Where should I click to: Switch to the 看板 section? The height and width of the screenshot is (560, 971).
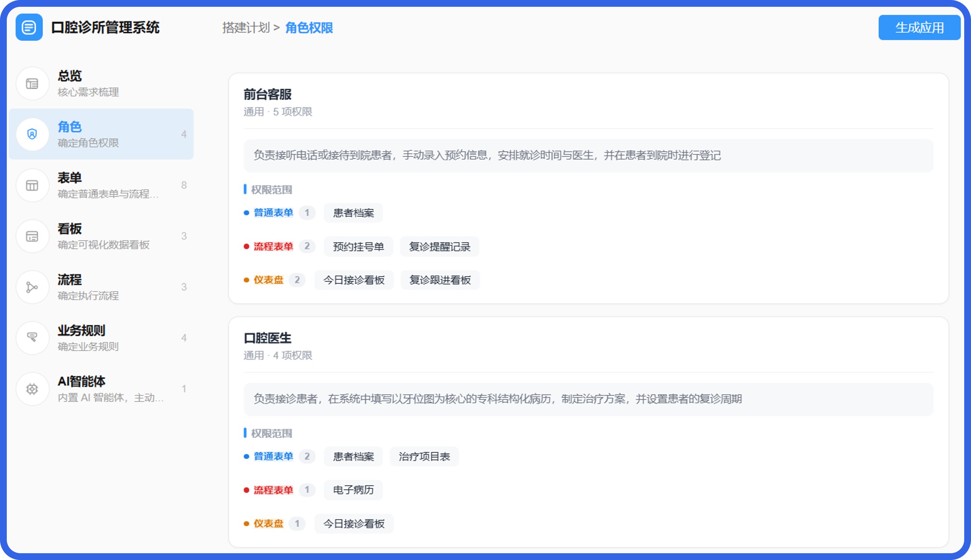pyautogui.click(x=101, y=236)
